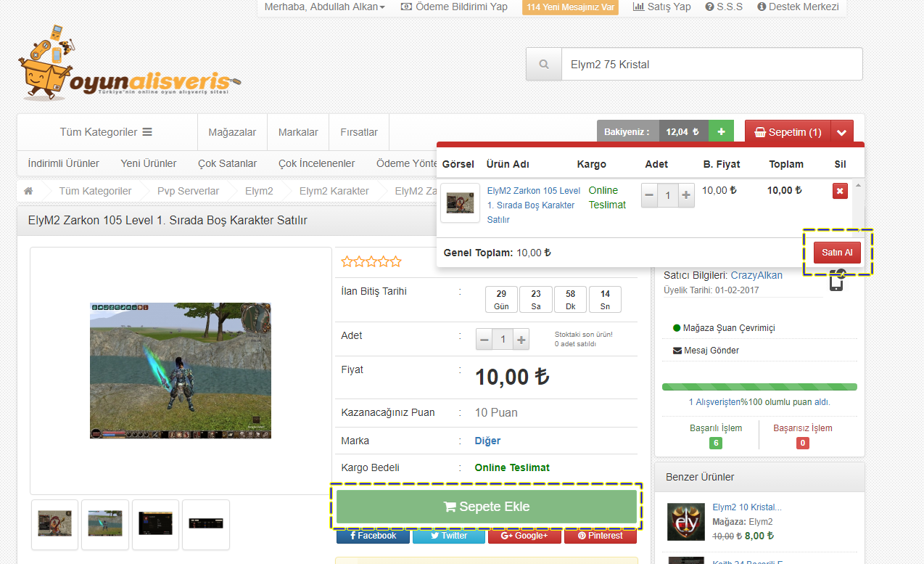Remove the cart item with the red X
The height and width of the screenshot is (564, 924).
(840, 191)
